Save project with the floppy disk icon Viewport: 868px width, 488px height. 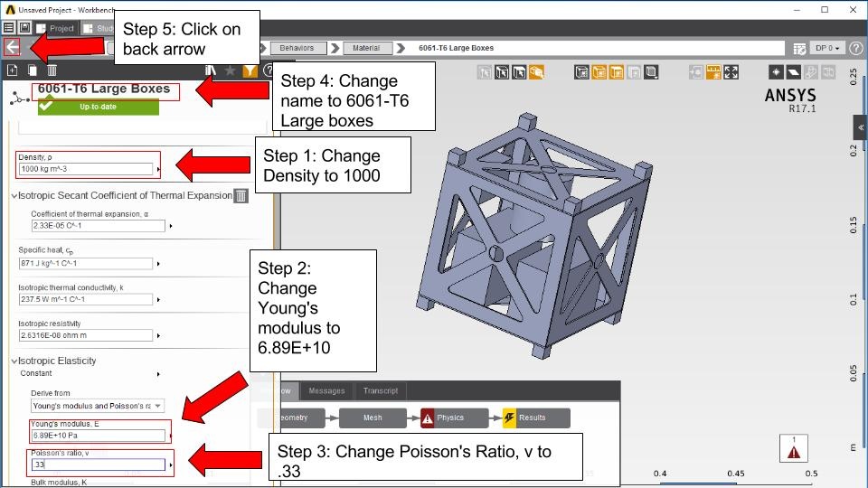coord(25,28)
